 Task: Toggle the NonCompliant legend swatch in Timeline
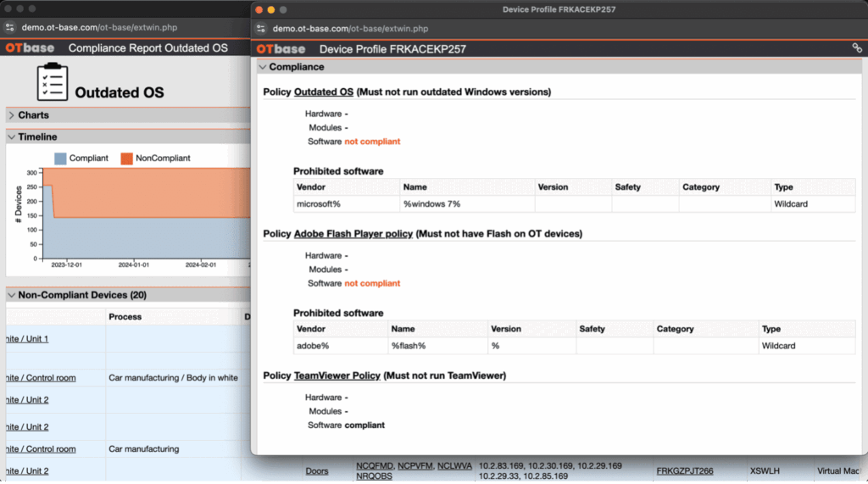click(127, 159)
